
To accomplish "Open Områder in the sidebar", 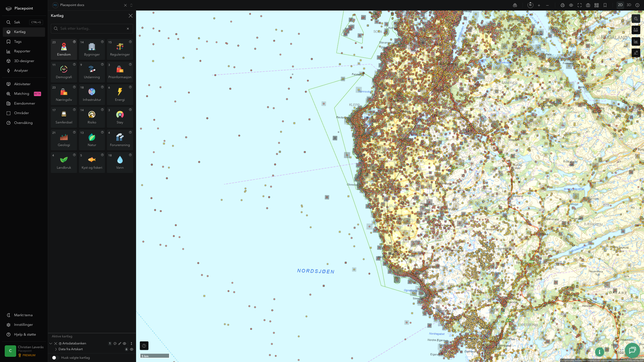I will (24, 113).
